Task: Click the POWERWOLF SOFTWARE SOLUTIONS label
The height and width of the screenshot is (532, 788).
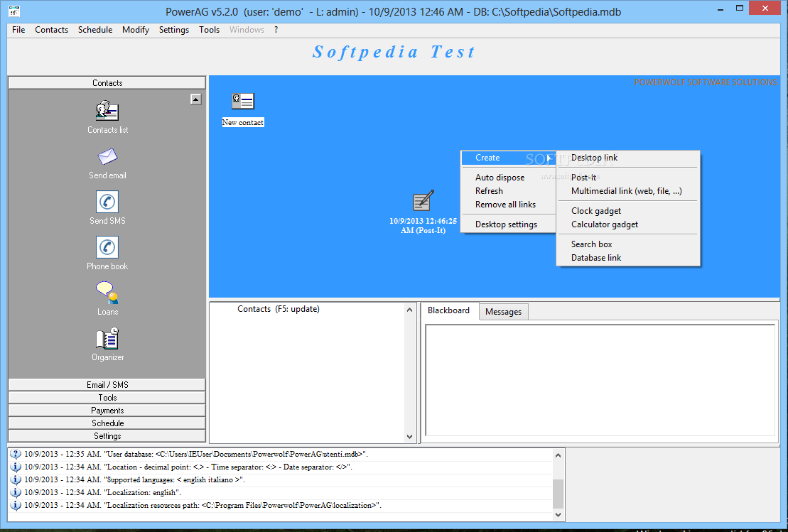Action: click(x=706, y=82)
